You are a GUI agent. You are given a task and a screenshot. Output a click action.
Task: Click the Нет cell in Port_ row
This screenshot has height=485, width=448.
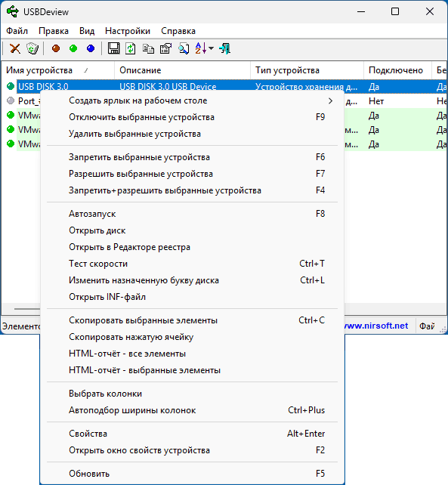(376, 101)
